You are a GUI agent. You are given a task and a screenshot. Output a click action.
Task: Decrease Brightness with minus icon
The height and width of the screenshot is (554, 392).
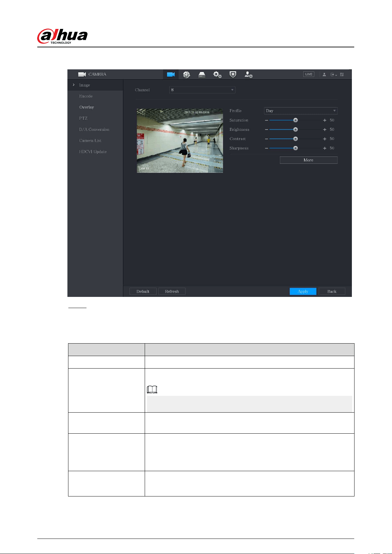pyautogui.click(x=267, y=130)
